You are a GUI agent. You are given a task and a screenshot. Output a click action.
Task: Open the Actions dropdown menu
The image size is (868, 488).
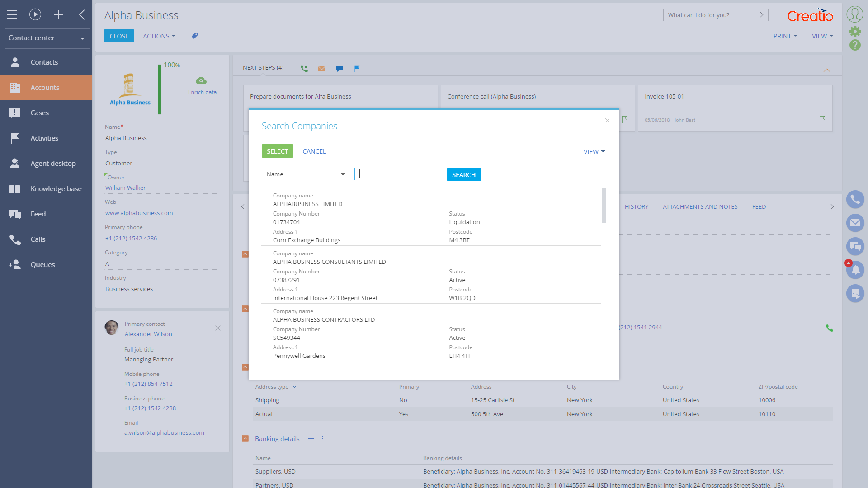(x=159, y=36)
